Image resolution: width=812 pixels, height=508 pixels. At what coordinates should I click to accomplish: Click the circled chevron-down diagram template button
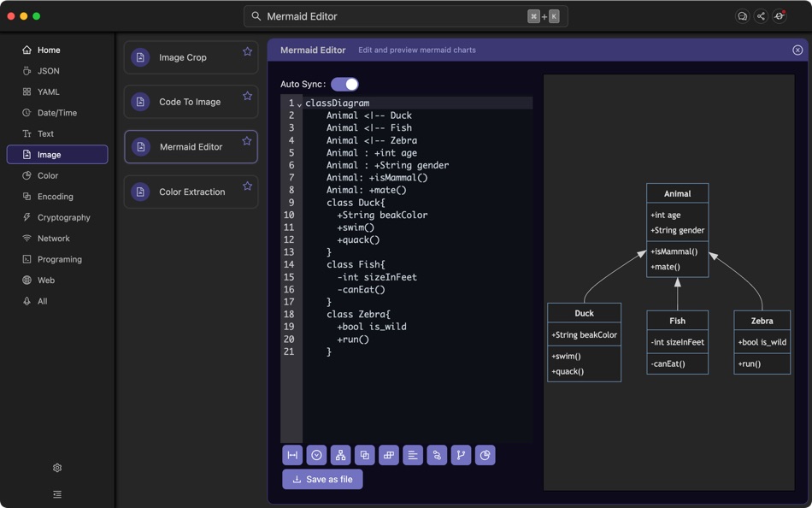(x=316, y=455)
